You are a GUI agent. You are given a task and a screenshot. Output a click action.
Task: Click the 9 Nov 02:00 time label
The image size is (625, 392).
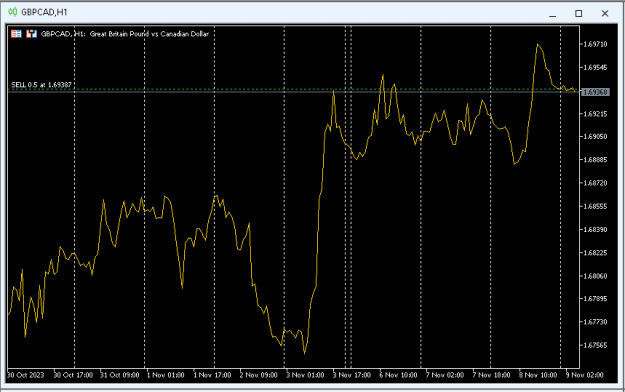584,375
